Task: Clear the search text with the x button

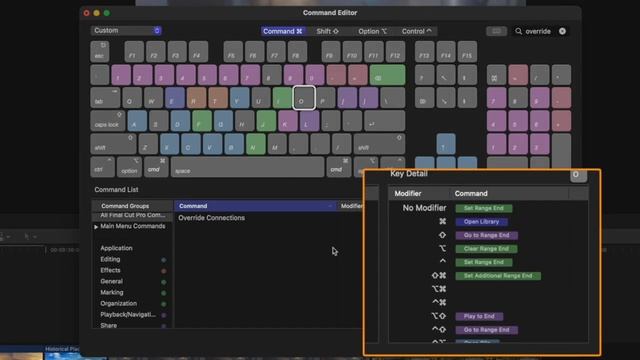Action: [x=562, y=31]
